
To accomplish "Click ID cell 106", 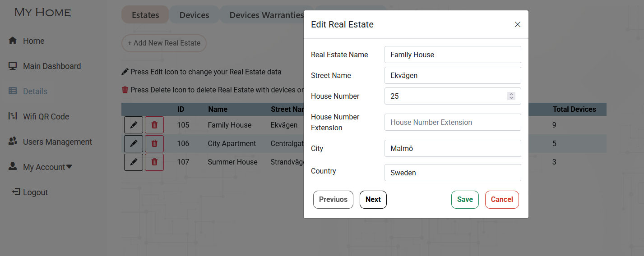I will pyautogui.click(x=183, y=143).
